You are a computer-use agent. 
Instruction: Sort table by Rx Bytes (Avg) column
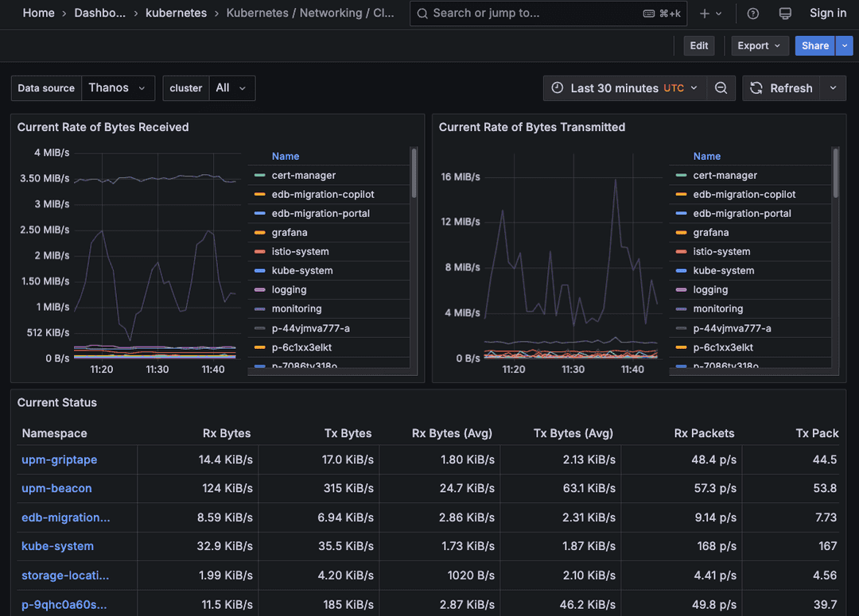click(452, 433)
